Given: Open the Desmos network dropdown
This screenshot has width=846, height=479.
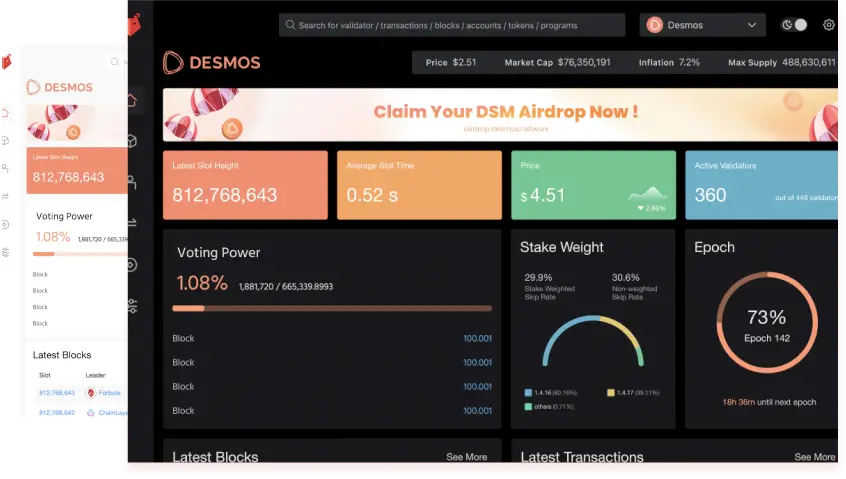Looking at the screenshot, I should 702,25.
